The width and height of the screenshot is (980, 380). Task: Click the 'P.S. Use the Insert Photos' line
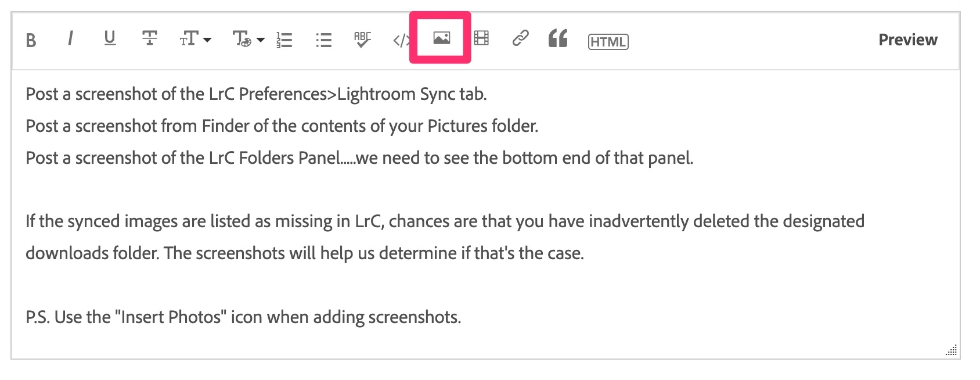click(243, 317)
